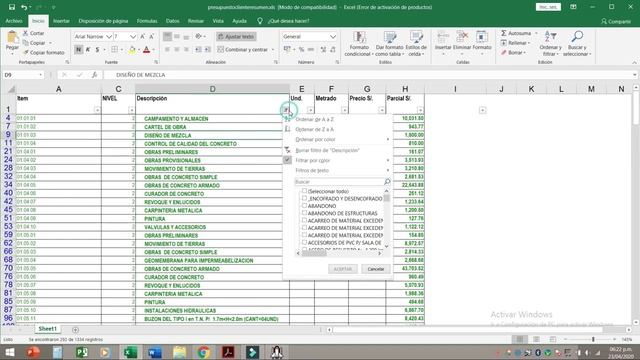Open Dar formato como tabla
640x360 pixels.
pos(389,44)
